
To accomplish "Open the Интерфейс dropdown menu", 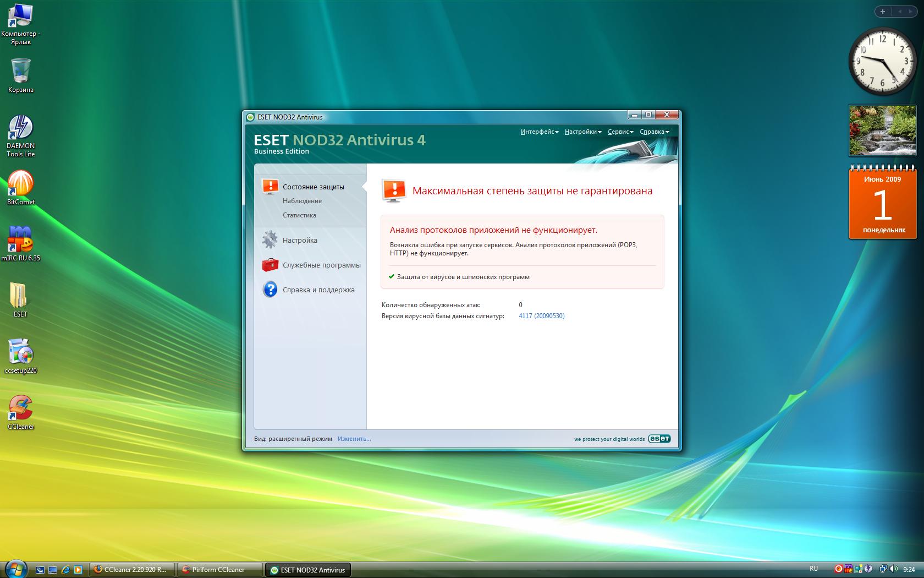I will (x=540, y=132).
